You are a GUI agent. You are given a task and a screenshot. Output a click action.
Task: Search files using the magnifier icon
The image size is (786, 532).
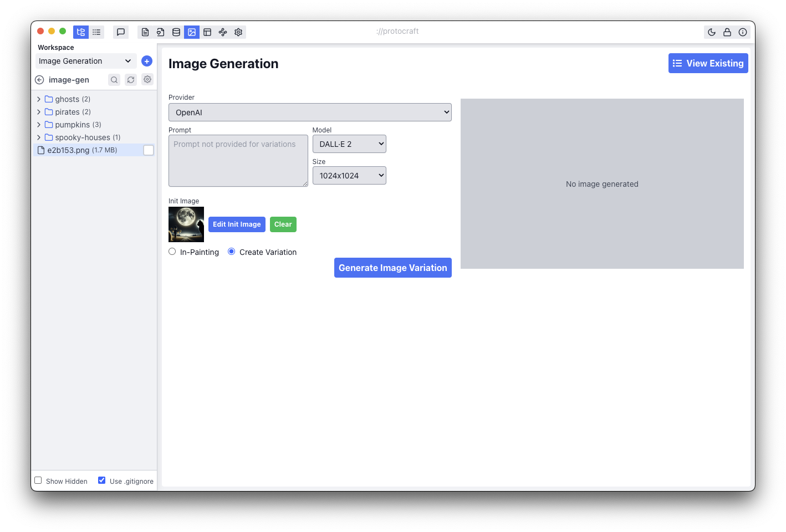(114, 80)
